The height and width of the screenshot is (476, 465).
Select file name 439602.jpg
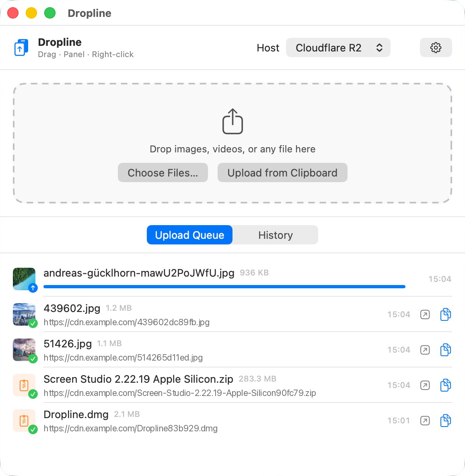point(72,308)
